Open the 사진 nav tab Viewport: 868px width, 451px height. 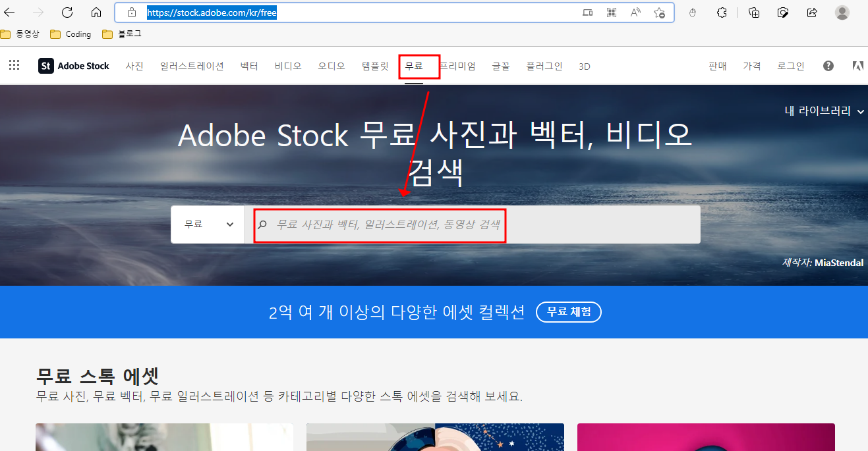pos(134,66)
